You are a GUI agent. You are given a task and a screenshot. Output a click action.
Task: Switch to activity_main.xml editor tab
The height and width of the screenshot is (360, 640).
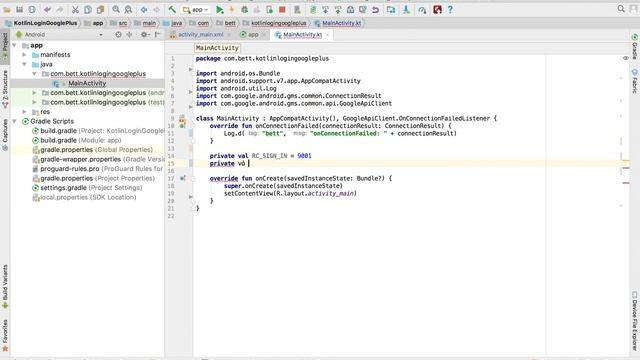click(200, 35)
